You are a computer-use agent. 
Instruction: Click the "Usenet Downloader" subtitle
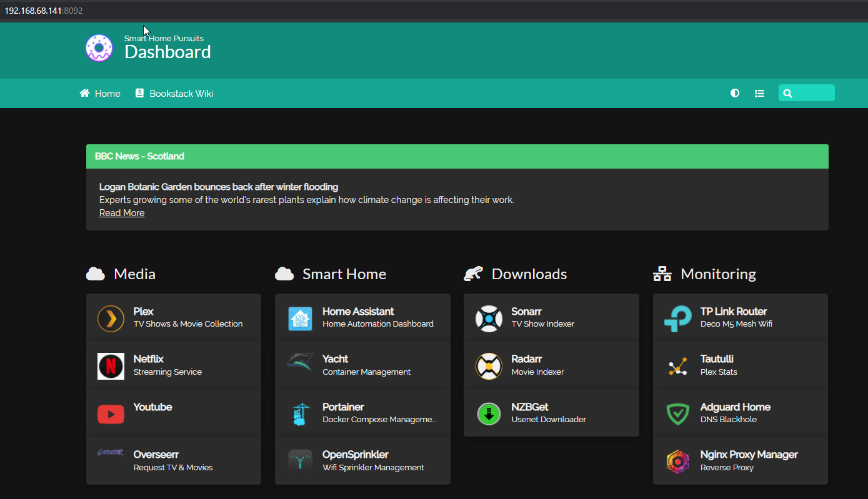click(x=549, y=419)
